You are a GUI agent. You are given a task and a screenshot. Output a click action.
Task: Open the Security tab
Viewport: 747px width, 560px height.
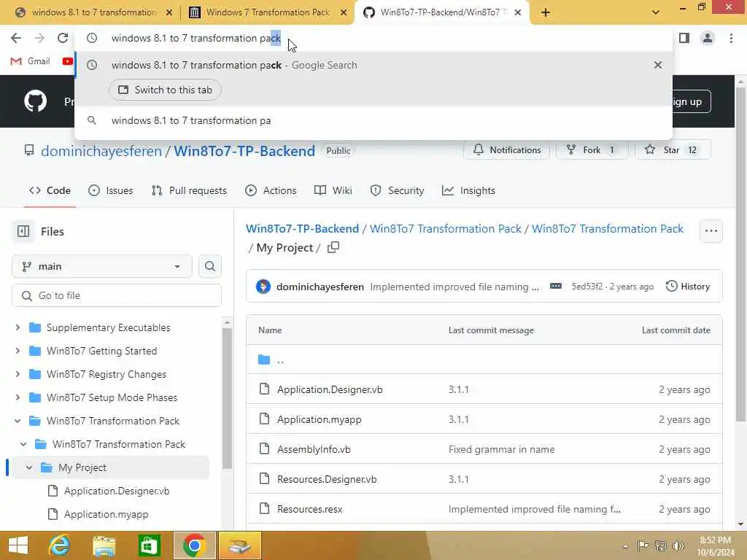(x=397, y=190)
